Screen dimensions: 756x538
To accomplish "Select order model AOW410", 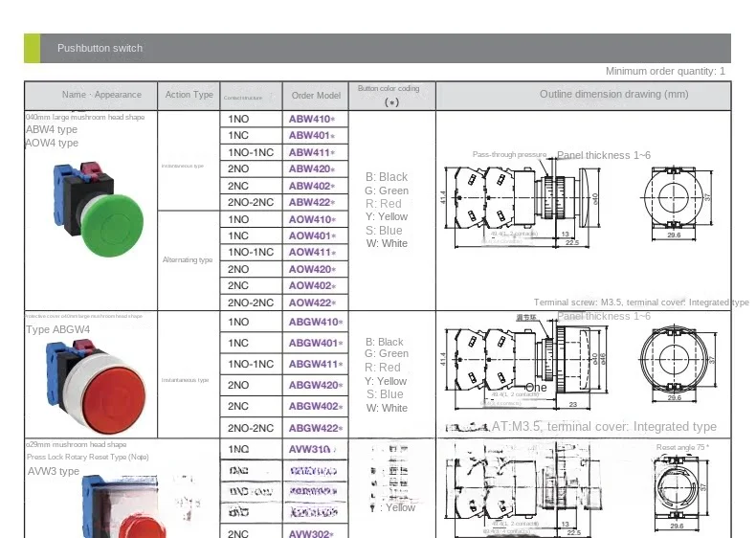I will point(312,219).
